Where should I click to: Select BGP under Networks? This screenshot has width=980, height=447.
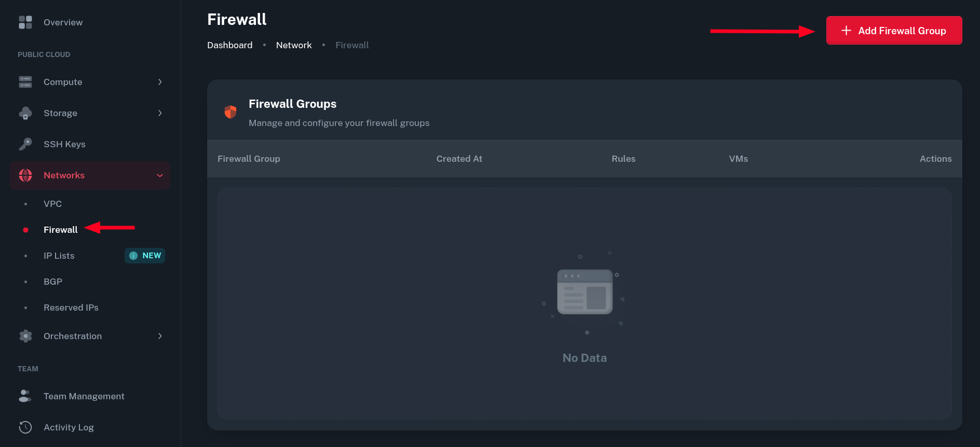[53, 282]
